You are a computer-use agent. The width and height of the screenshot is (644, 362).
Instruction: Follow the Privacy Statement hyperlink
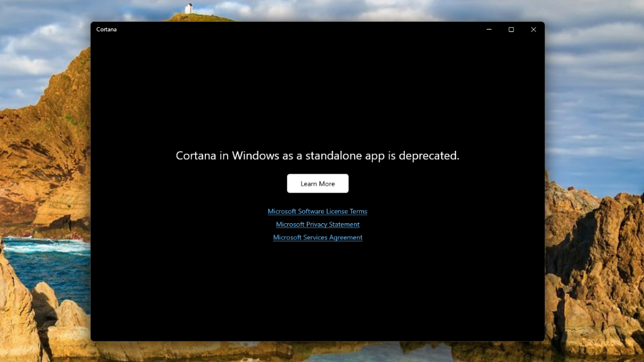tap(317, 224)
